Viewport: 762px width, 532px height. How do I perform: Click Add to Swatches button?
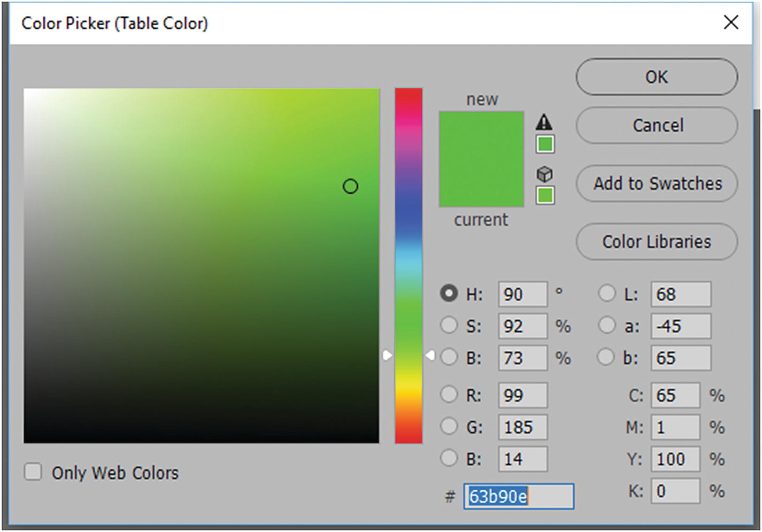click(657, 183)
